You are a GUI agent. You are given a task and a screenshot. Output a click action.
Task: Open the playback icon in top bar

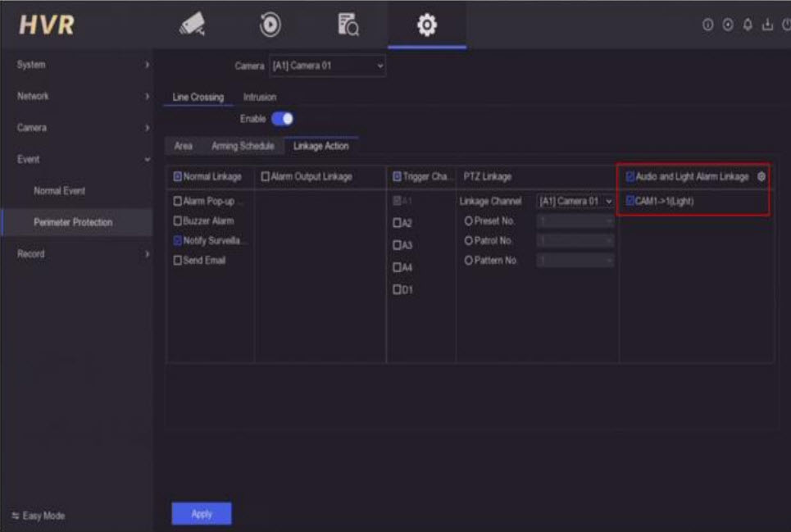tap(268, 25)
